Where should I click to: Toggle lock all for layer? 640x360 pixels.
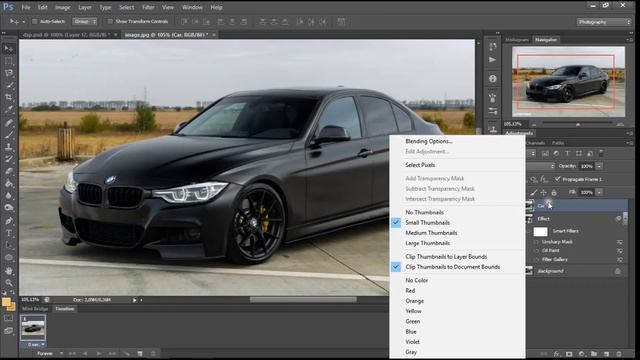[554, 192]
